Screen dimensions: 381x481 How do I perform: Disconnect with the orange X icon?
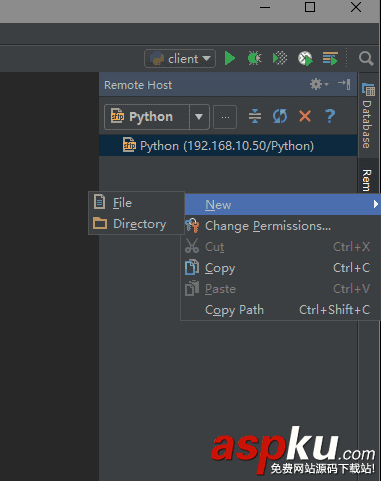(x=305, y=116)
